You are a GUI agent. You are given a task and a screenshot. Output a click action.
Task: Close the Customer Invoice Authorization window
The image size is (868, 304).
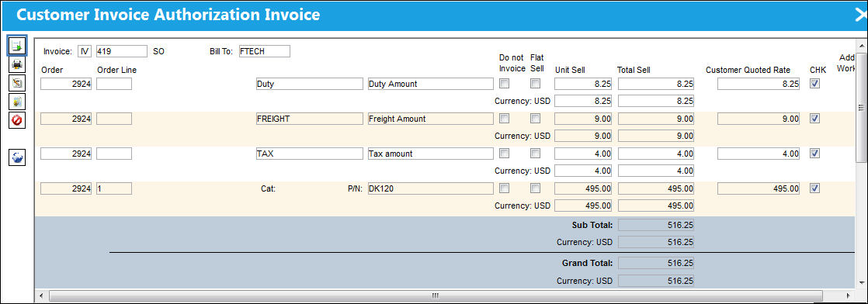[x=860, y=15]
